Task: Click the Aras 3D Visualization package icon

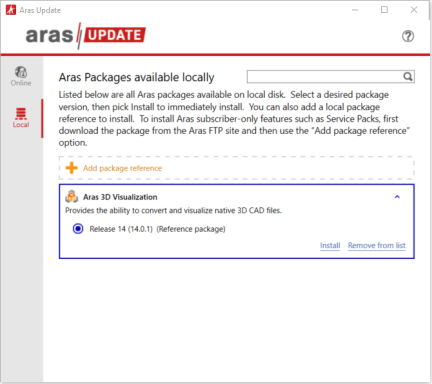Action: click(72, 197)
